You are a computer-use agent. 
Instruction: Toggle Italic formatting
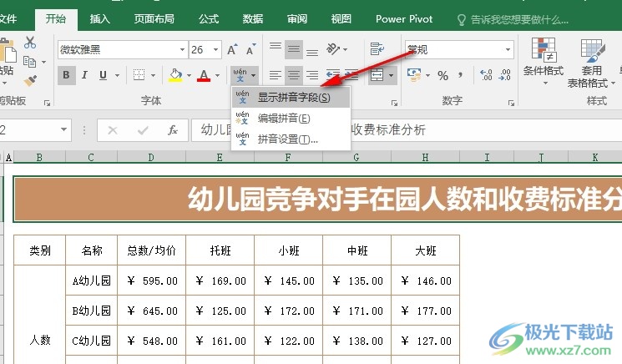84,75
